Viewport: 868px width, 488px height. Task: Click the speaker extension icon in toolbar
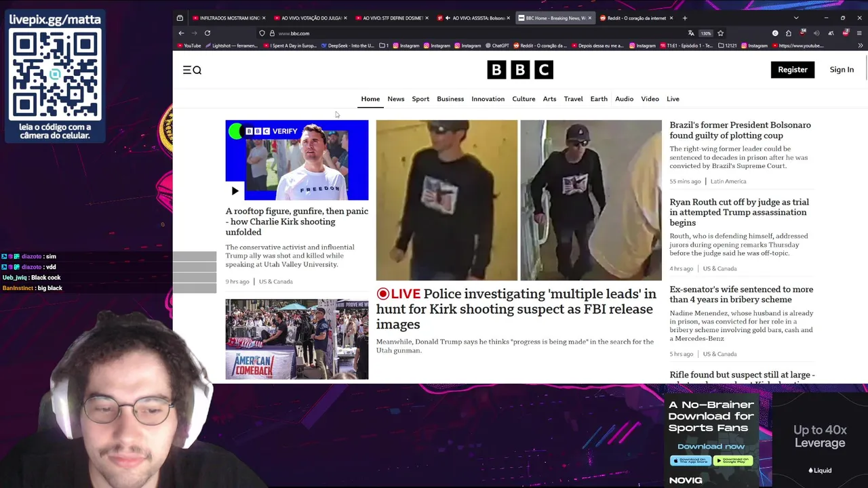(816, 33)
